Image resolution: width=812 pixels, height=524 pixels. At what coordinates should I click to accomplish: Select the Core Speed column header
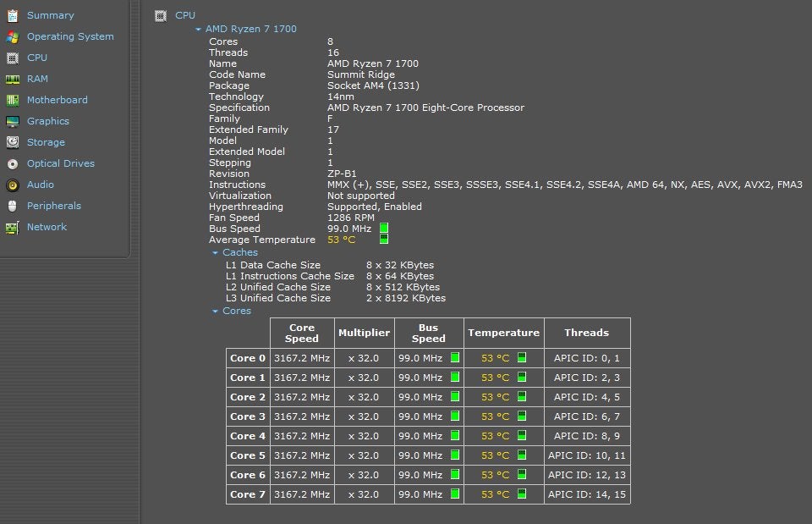coord(302,334)
